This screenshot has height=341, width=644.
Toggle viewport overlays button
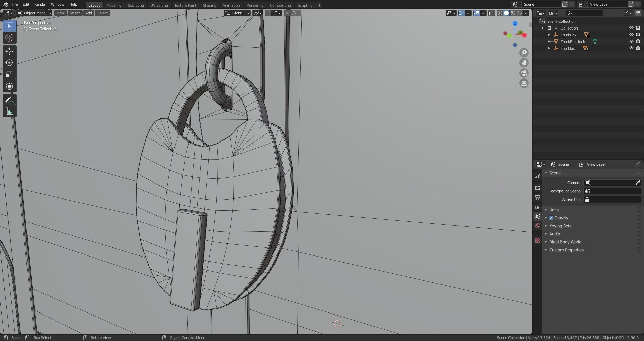click(477, 13)
